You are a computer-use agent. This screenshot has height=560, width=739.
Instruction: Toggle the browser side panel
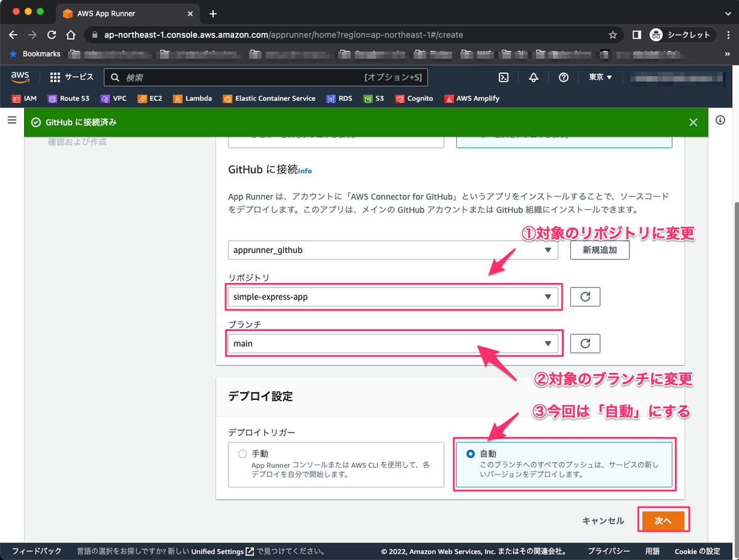click(637, 35)
